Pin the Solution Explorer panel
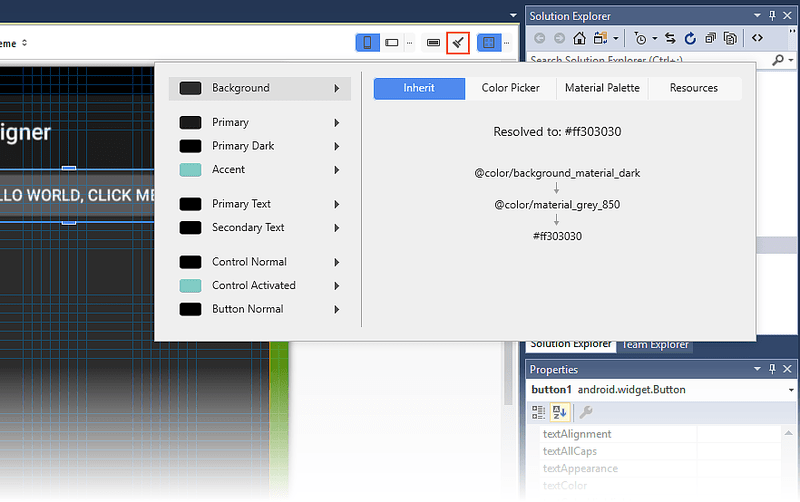This screenshot has width=800, height=502. (772, 16)
